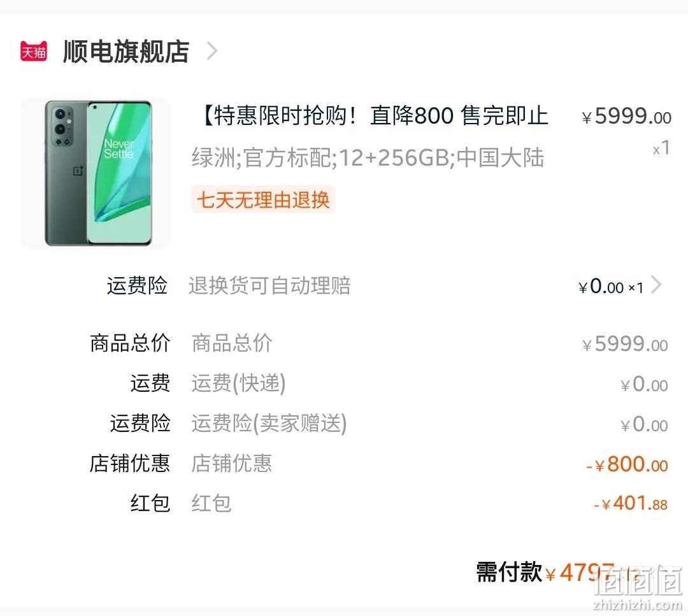Tap the -¥800.00 store discount amount
The height and width of the screenshot is (616, 688).
tap(627, 464)
